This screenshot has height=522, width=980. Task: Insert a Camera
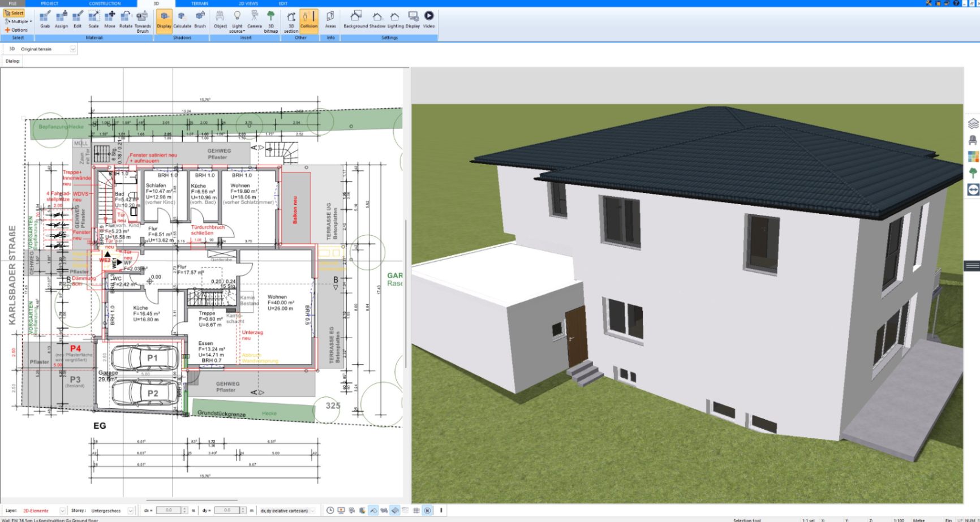[x=255, y=20]
